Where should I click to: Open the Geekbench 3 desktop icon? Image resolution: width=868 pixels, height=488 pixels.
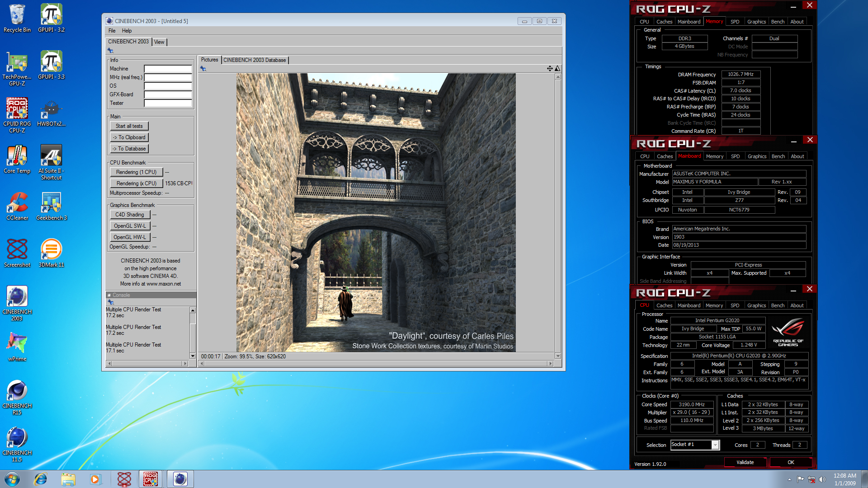pyautogui.click(x=51, y=206)
